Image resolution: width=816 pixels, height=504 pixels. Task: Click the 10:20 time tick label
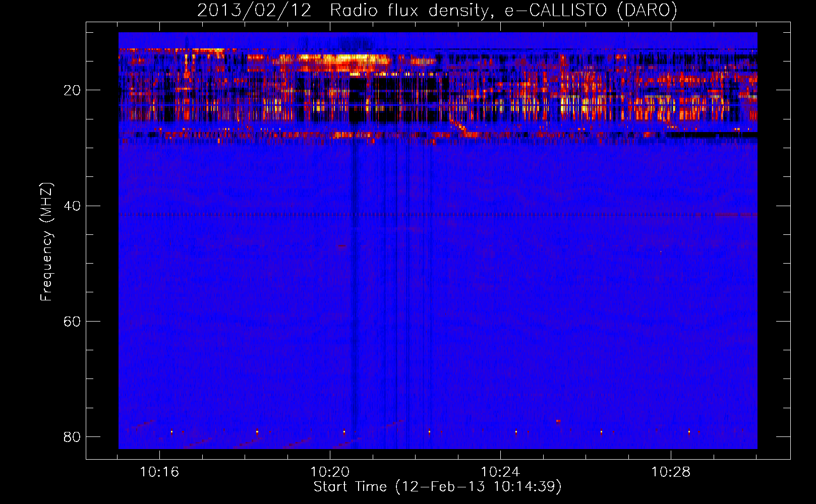coord(330,472)
